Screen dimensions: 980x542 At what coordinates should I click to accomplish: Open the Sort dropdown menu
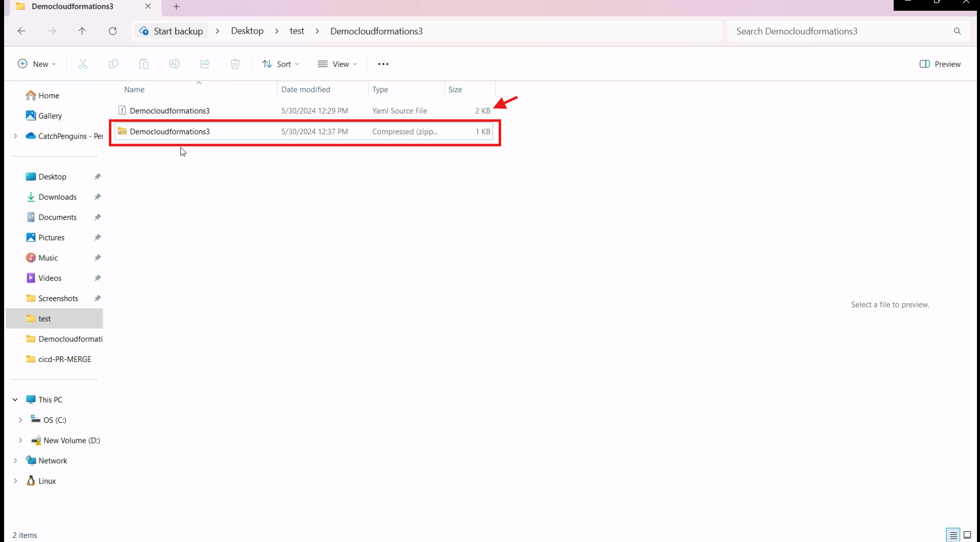281,64
